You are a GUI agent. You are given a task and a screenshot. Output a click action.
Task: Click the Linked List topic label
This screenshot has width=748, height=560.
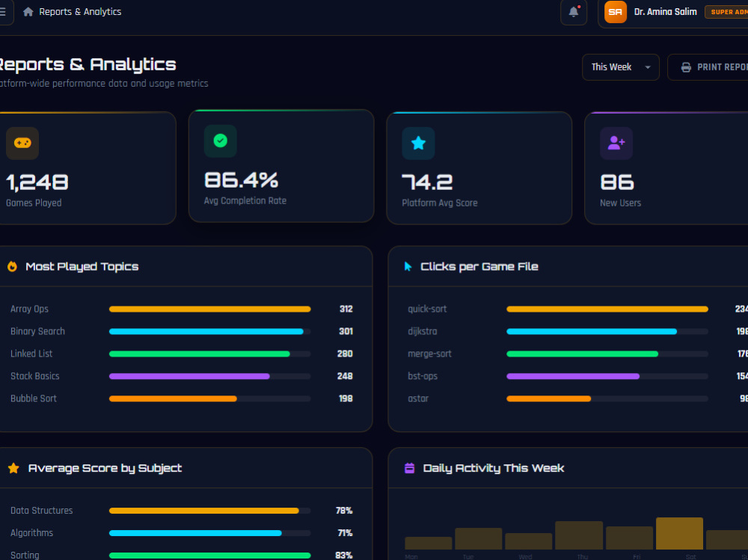click(x=31, y=354)
